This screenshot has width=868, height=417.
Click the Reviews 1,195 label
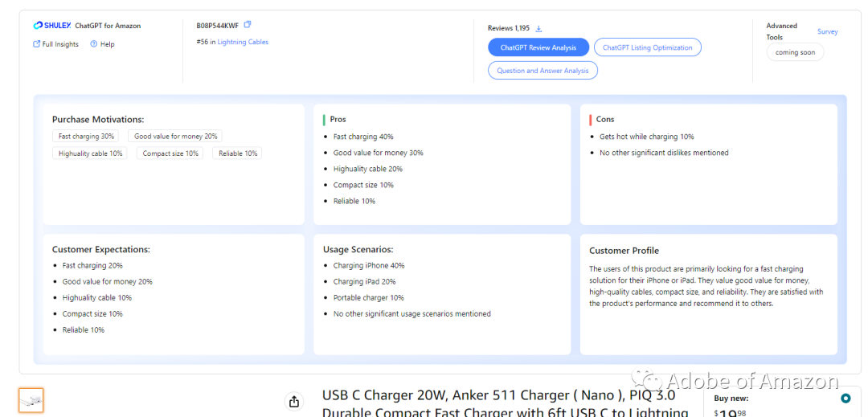click(508, 28)
